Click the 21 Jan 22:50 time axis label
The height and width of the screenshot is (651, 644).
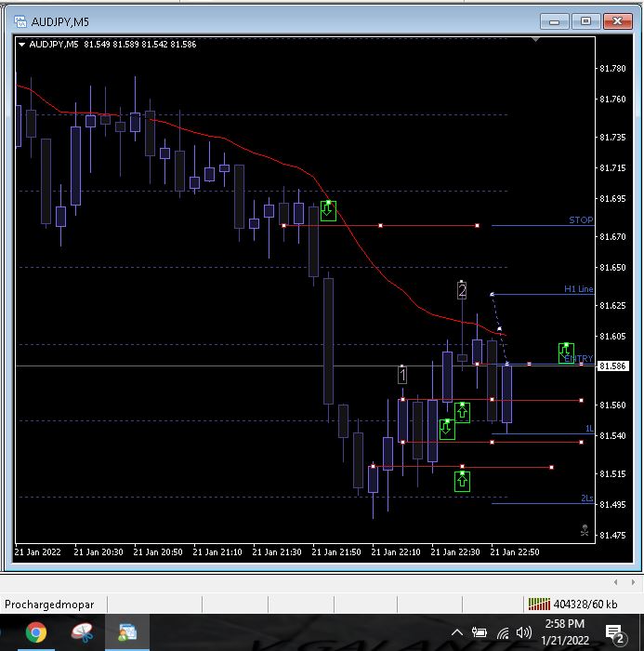pos(515,552)
